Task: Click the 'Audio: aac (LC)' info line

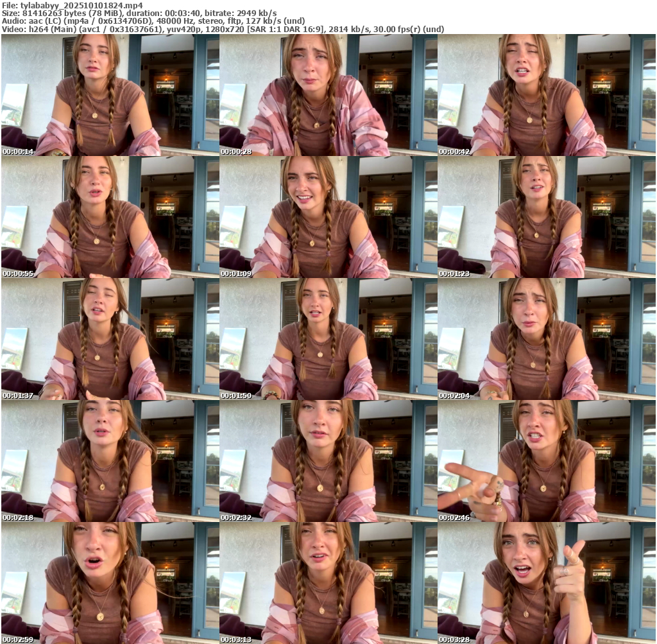Action: 153,21
